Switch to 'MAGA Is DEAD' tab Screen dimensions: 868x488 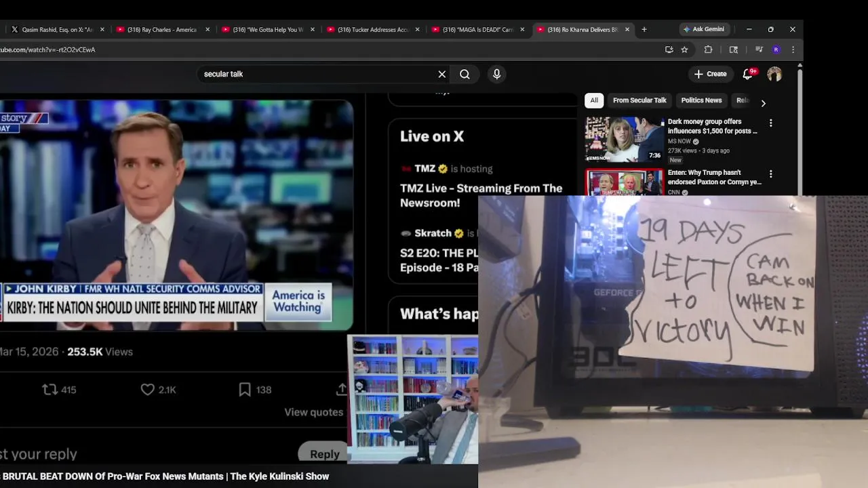[x=477, y=29]
